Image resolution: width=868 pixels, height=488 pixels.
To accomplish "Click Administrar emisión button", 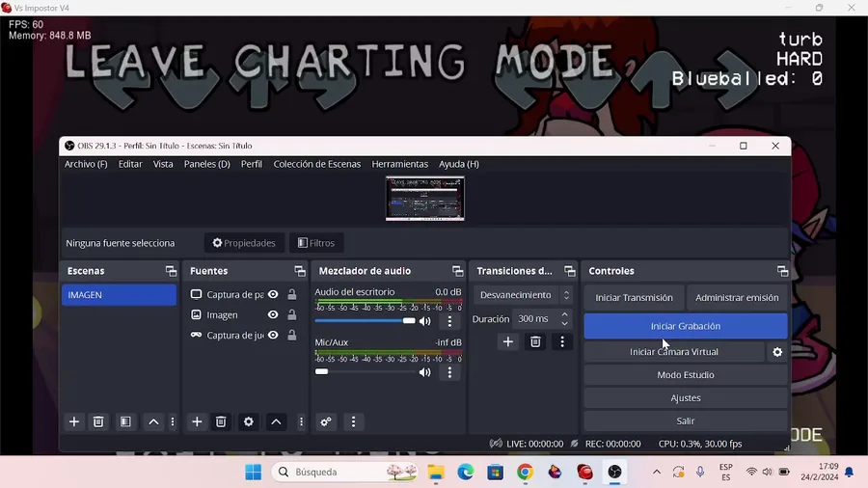I will 737,298.
